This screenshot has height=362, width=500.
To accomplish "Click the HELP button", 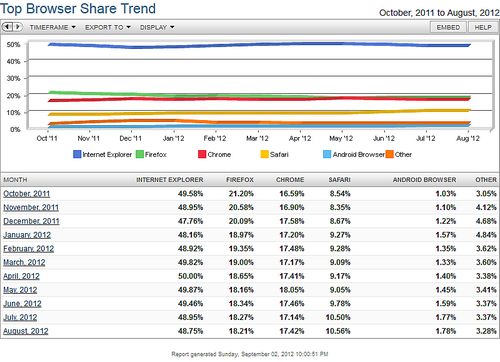I will point(483,27).
